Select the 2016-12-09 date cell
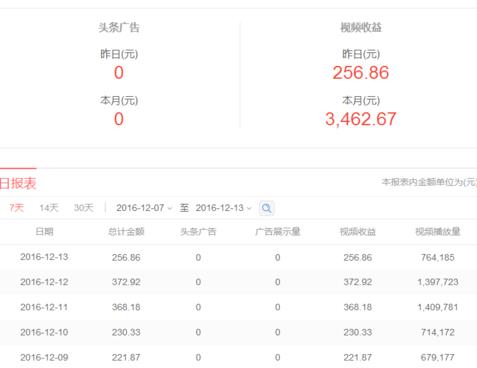This screenshot has height=368, width=477. point(44,357)
